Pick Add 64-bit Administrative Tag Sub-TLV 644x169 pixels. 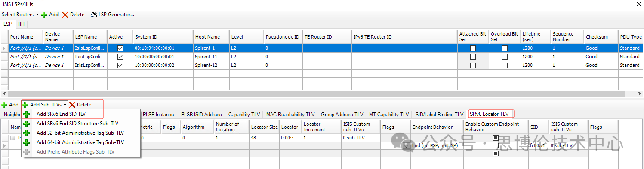tap(80, 142)
